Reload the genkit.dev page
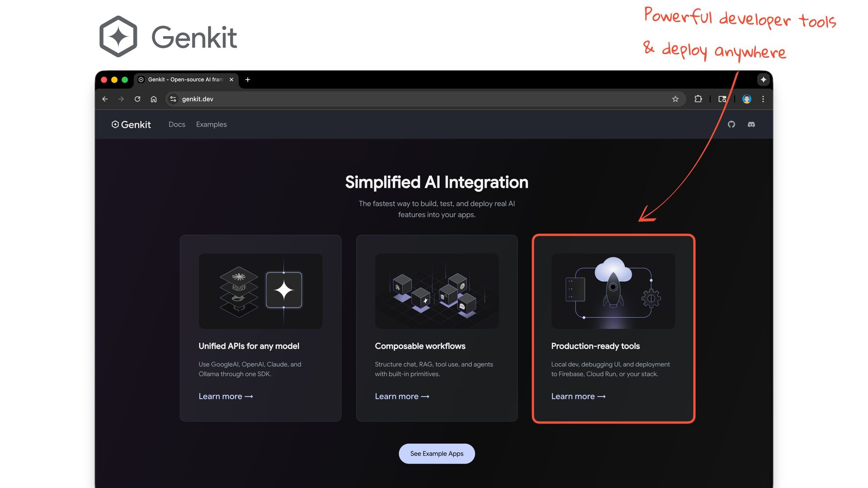The image size is (868, 488). [137, 99]
